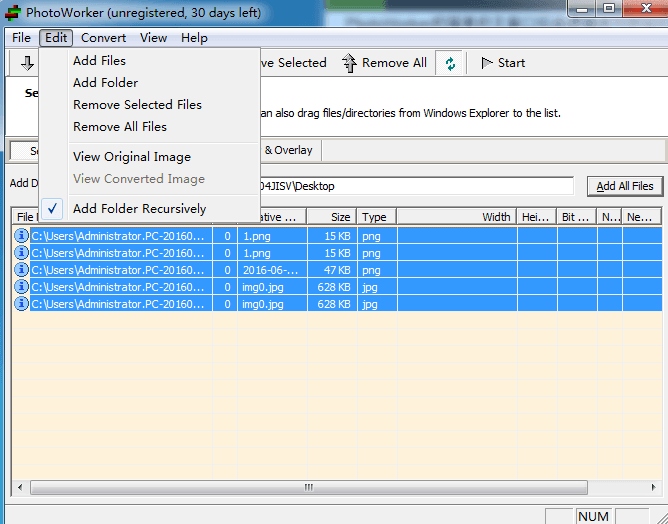
Task: Click the info icon of the 47 KB file row
Action: [22, 270]
